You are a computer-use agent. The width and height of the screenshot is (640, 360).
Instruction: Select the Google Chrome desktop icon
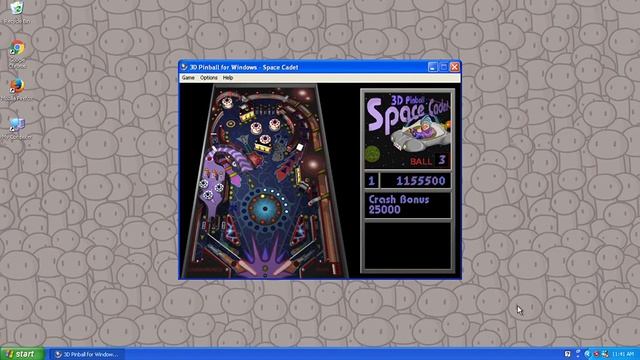(17, 53)
